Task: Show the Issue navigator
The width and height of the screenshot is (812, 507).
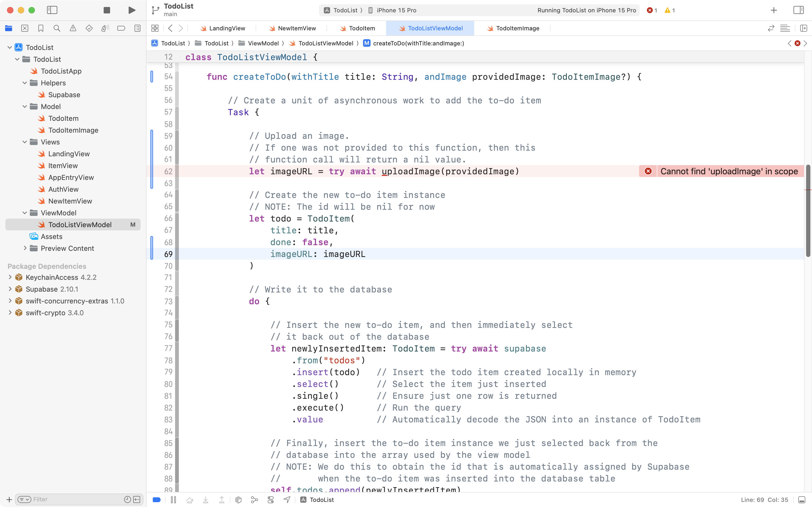Action: pos(73,28)
